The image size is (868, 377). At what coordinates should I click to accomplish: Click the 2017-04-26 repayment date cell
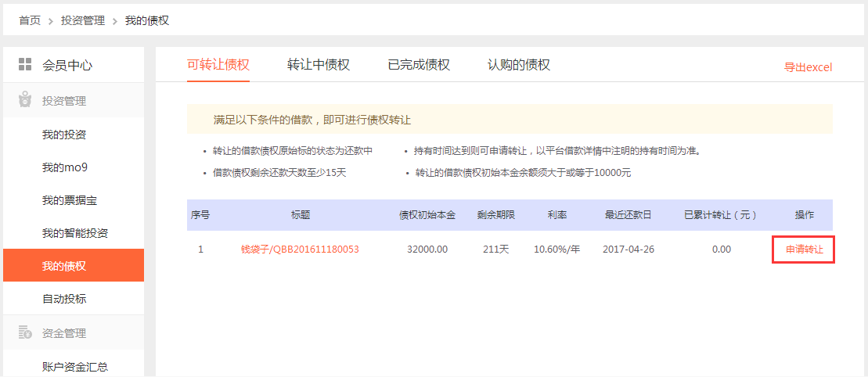(628, 250)
